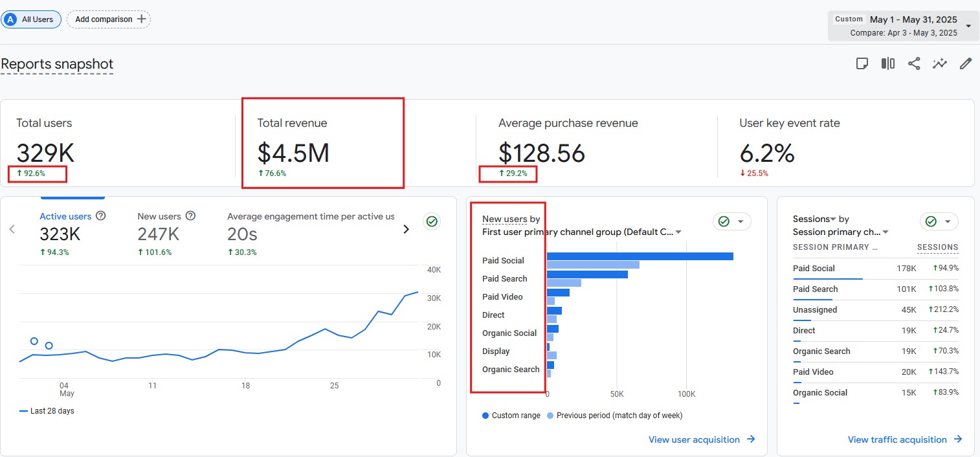This screenshot has width=980, height=457.
Task: Click the 25.5% decrease indicator
Action: 754,173
